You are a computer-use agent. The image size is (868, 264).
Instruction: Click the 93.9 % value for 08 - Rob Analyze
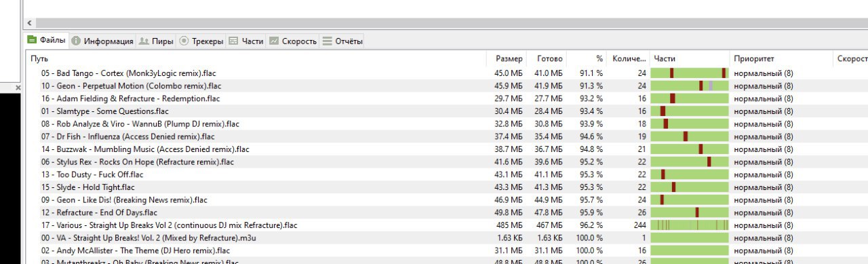[x=591, y=124]
